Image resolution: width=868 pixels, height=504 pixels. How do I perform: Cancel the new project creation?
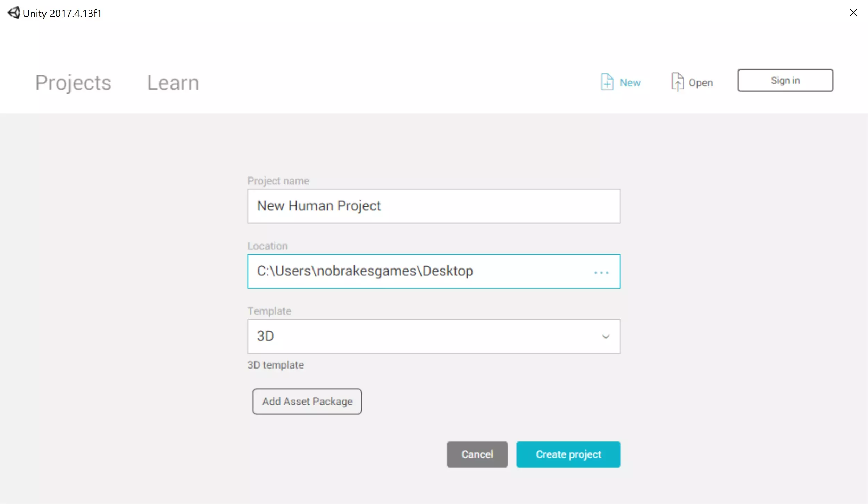pyautogui.click(x=477, y=454)
